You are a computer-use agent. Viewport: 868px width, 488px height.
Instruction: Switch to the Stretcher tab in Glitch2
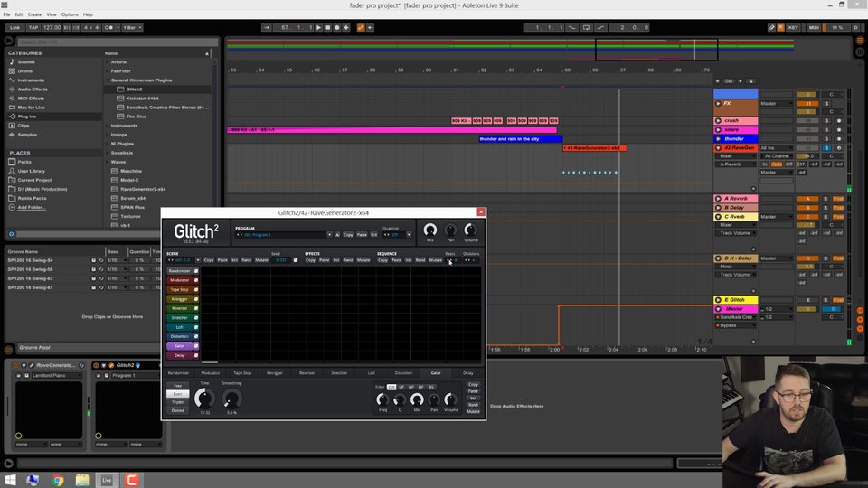tap(339, 373)
